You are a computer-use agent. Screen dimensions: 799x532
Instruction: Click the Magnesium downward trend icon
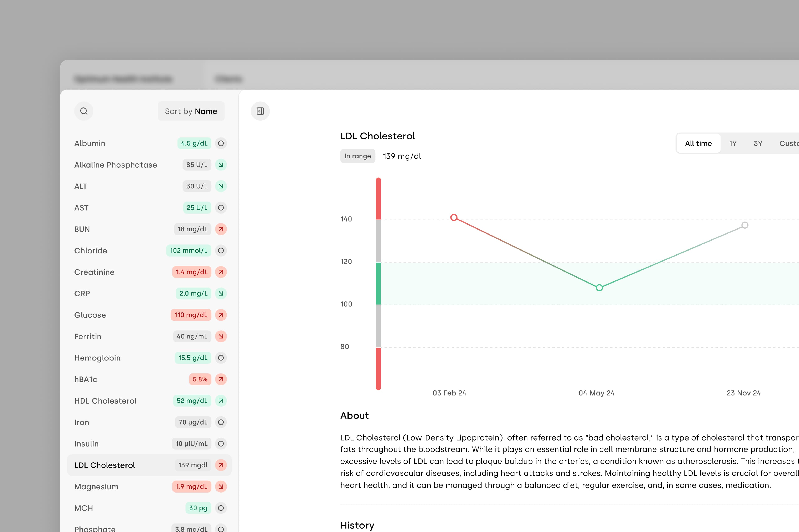coord(221,486)
